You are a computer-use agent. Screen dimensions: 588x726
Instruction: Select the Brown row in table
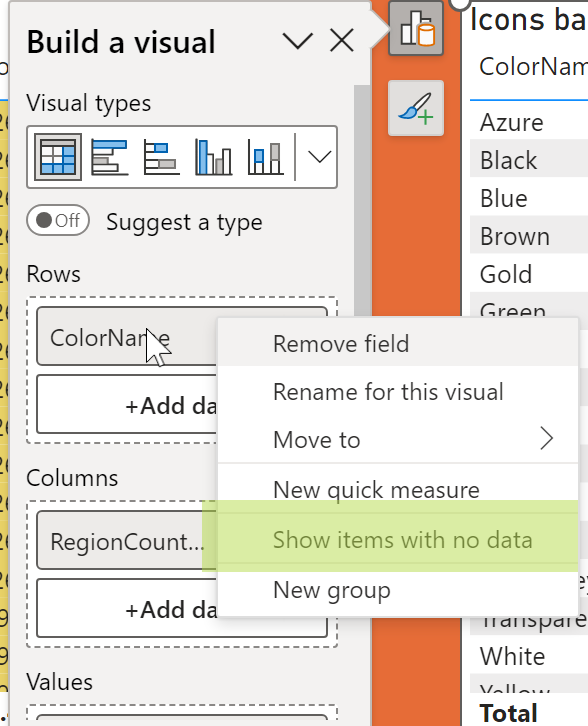click(529, 236)
